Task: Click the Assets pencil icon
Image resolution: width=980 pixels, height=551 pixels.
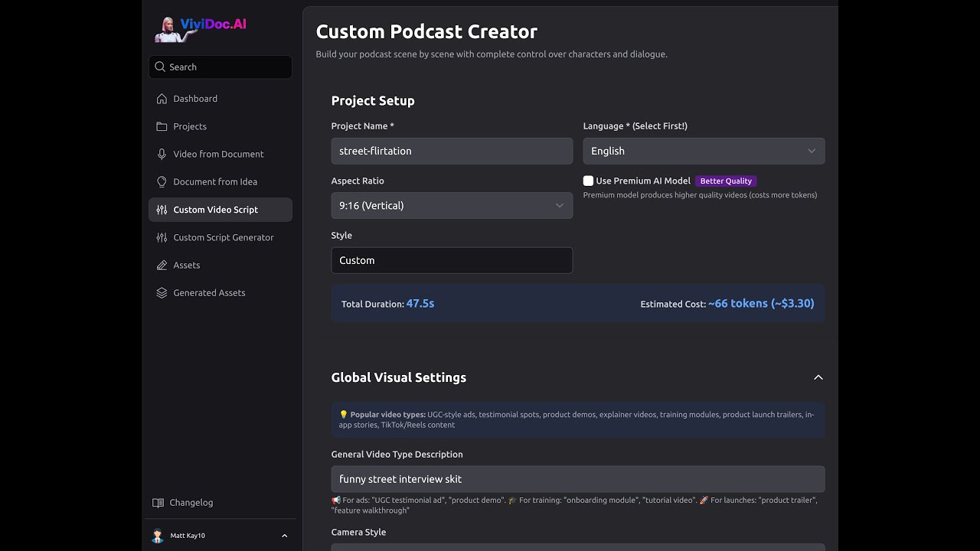Action: (x=162, y=265)
